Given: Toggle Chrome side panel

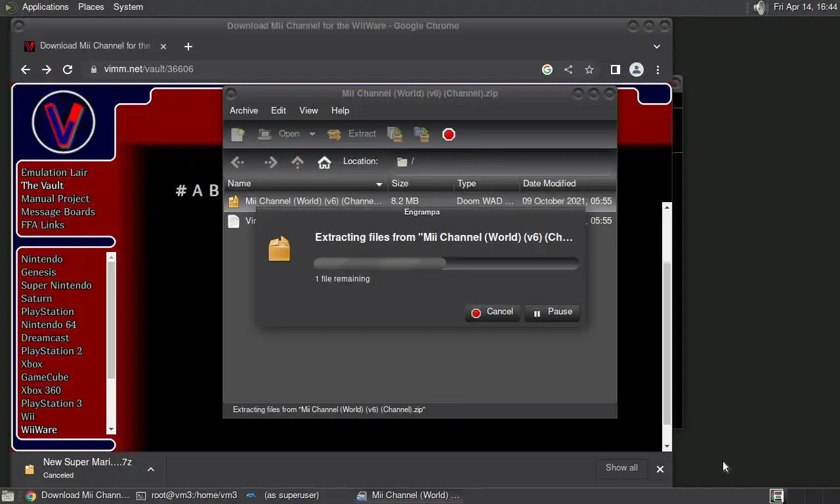Looking at the screenshot, I should [615, 70].
